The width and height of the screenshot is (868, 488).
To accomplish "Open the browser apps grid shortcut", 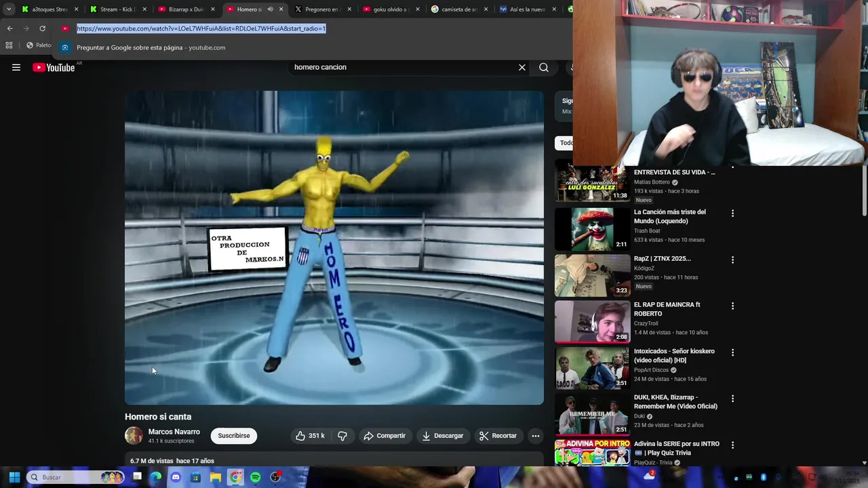I will [x=9, y=45].
